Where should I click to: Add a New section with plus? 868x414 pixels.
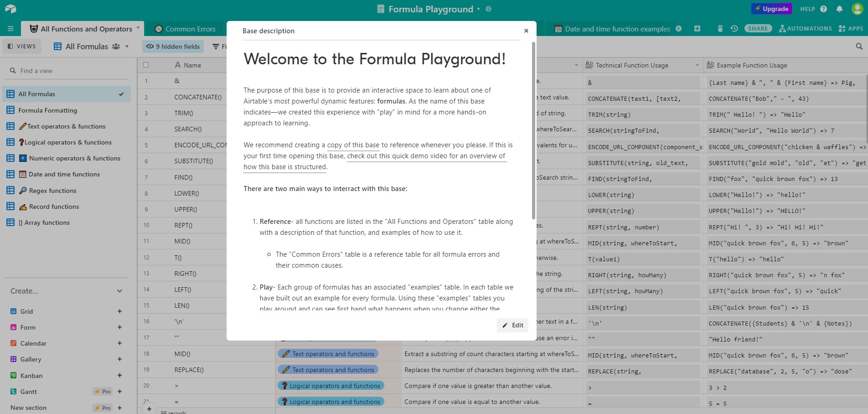click(119, 408)
